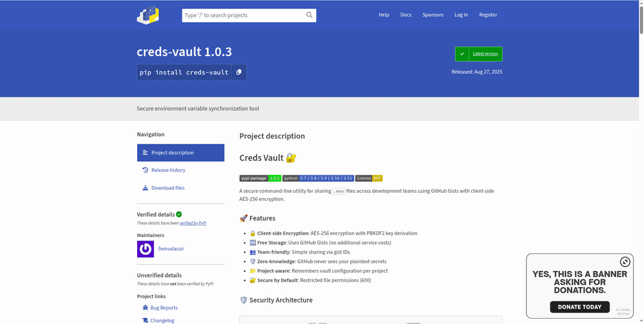Select the Project description tab

tap(181, 153)
